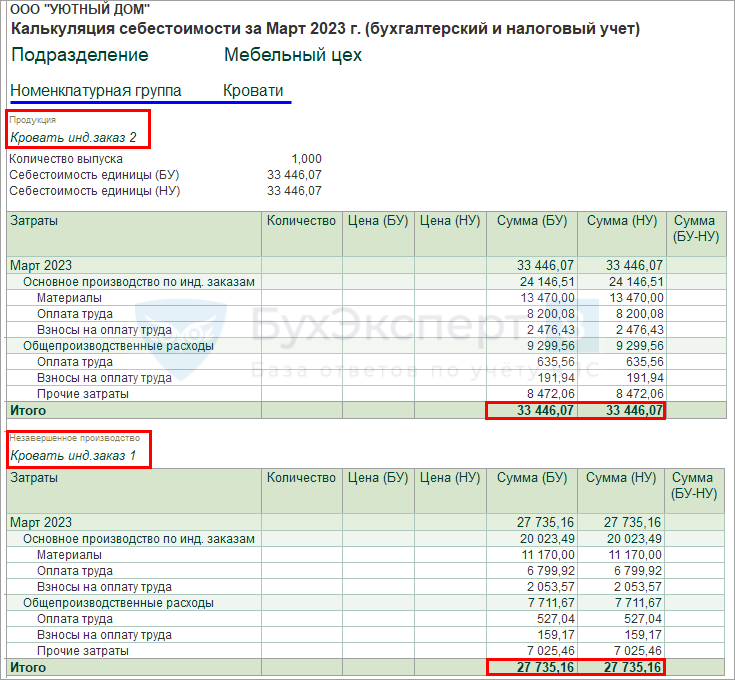Click the Количество выпуска value 1,000
Image resolution: width=735 pixels, height=680 pixels.
(x=306, y=159)
